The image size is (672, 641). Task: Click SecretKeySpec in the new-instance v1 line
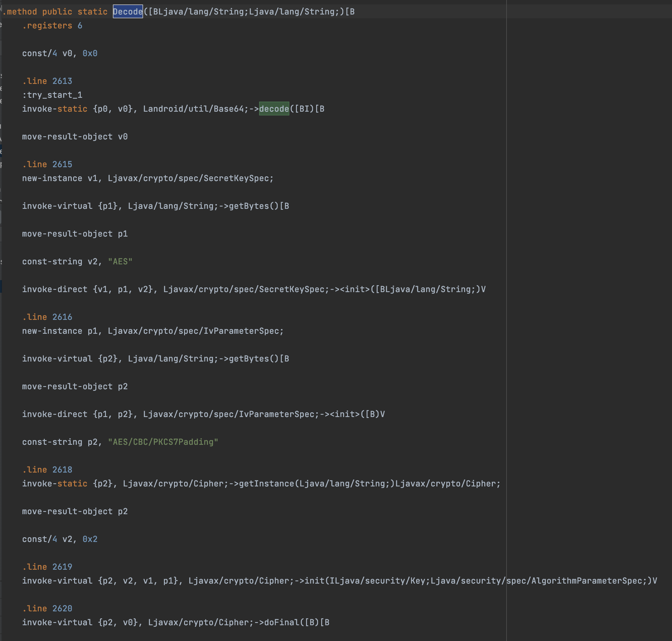tap(236, 178)
